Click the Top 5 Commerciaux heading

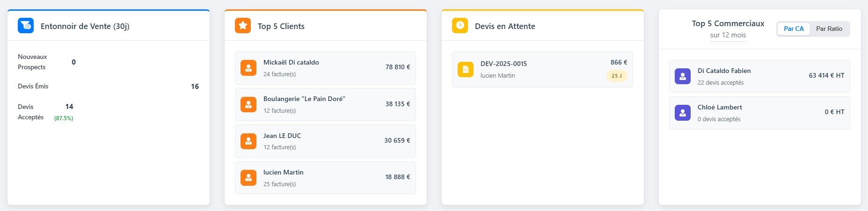(x=728, y=23)
